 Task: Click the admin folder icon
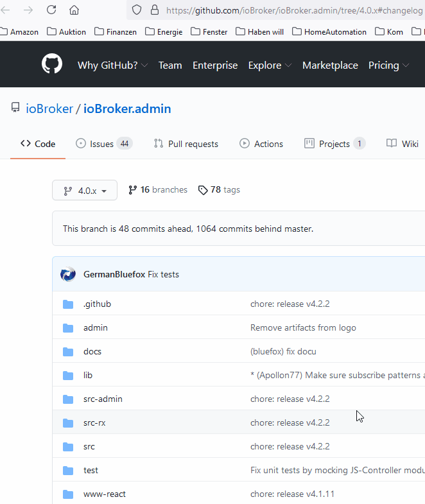pyautogui.click(x=68, y=328)
